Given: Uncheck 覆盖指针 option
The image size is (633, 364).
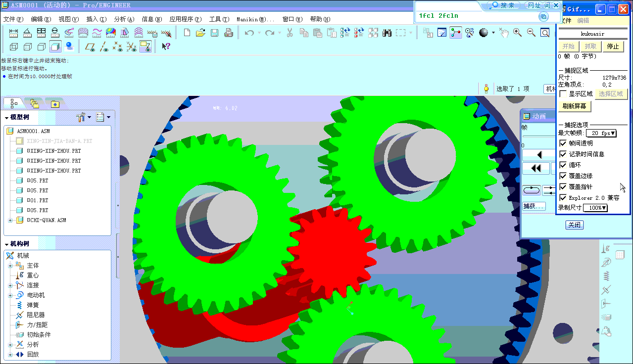Looking at the screenshot, I should tap(563, 186).
